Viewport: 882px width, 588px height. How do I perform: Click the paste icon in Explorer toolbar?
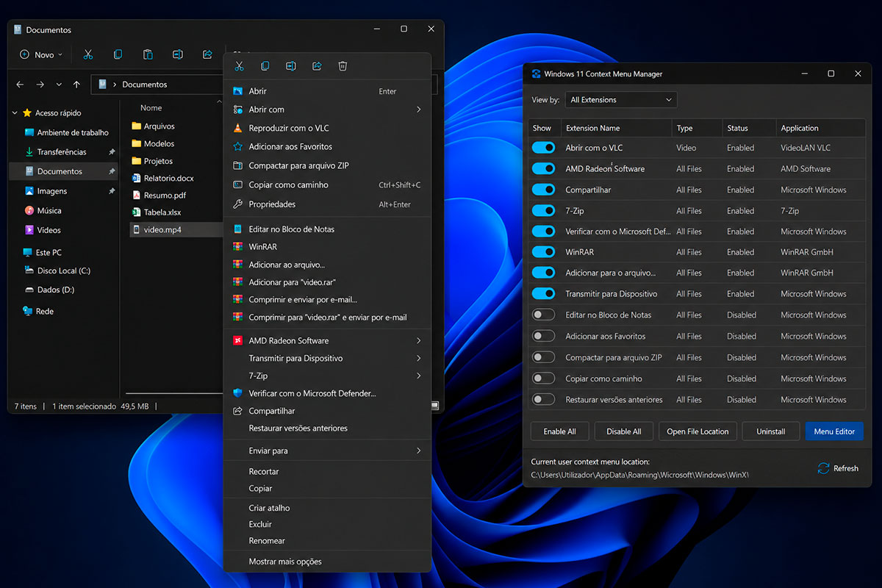(x=148, y=54)
